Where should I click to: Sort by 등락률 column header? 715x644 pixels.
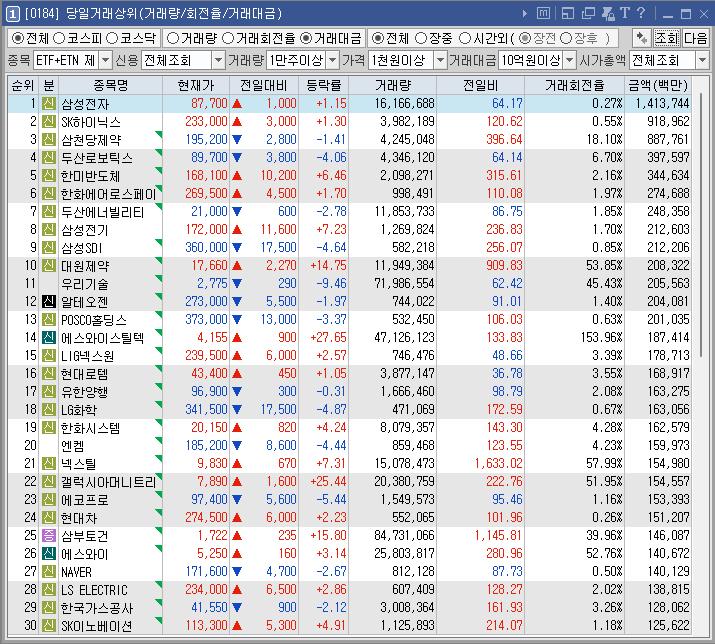point(323,86)
